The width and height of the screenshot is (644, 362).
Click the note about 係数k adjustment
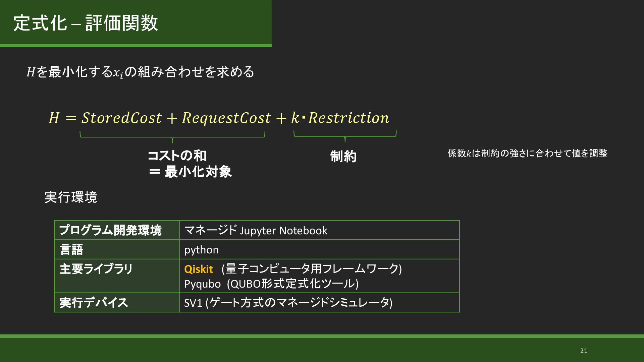pos(527,154)
